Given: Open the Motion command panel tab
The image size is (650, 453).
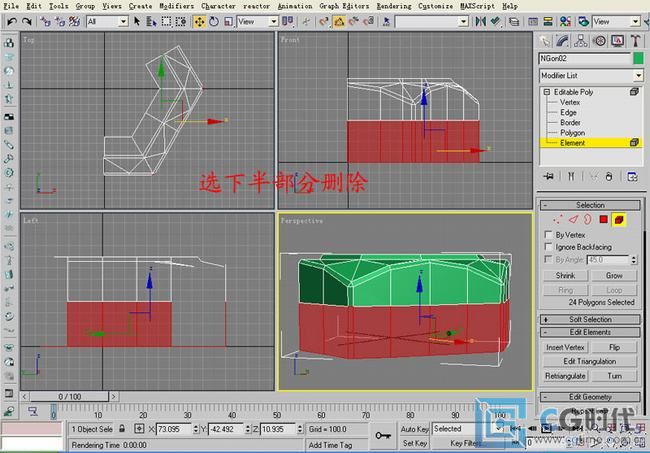Looking at the screenshot, I should point(599,41).
